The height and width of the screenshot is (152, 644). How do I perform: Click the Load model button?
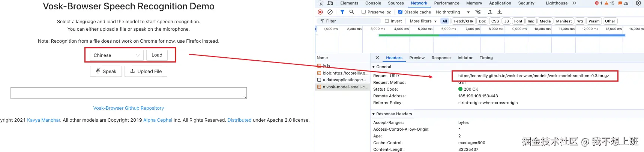[157, 55]
